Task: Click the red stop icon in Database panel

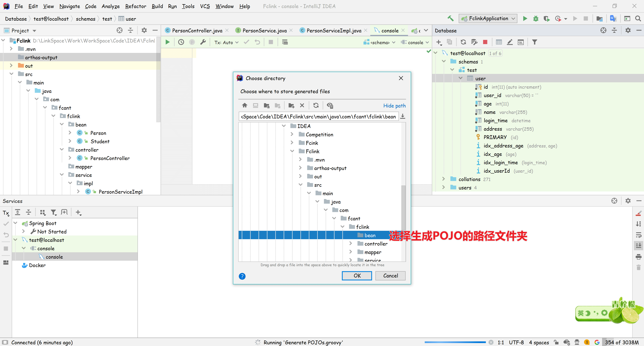Action: (x=485, y=42)
